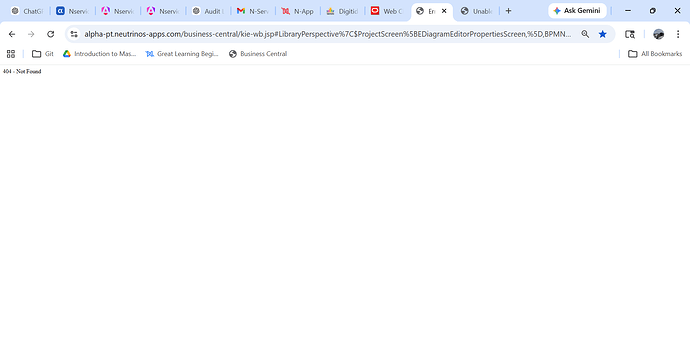The height and width of the screenshot is (362, 690).
Task: Open the Chrome profile avatar
Action: [658, 34]
